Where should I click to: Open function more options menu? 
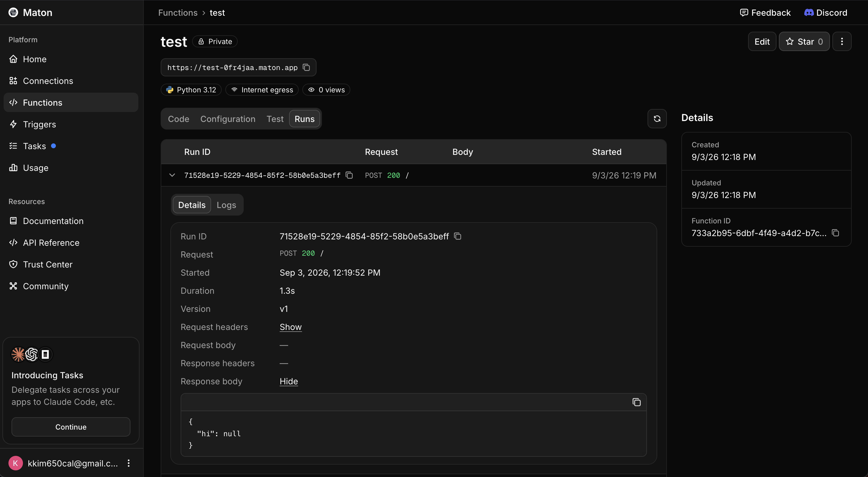[x=842, y=41]
